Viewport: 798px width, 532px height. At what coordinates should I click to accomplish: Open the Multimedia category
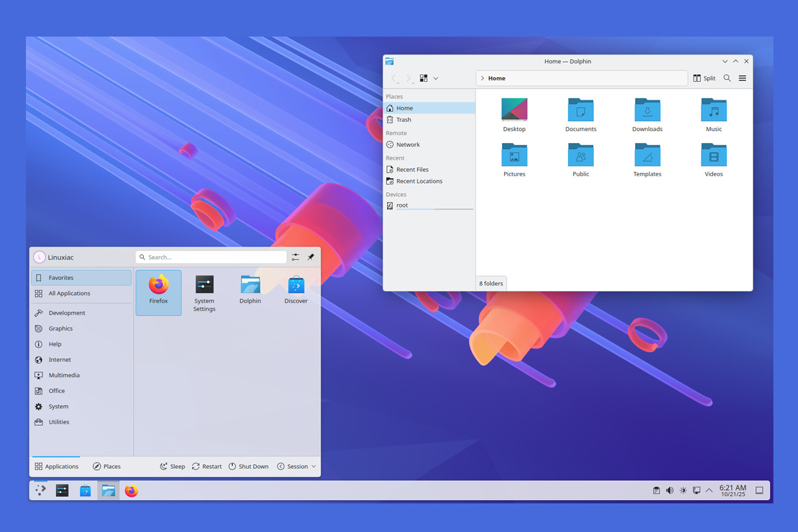pyautogui.click(x=81, y=375)
